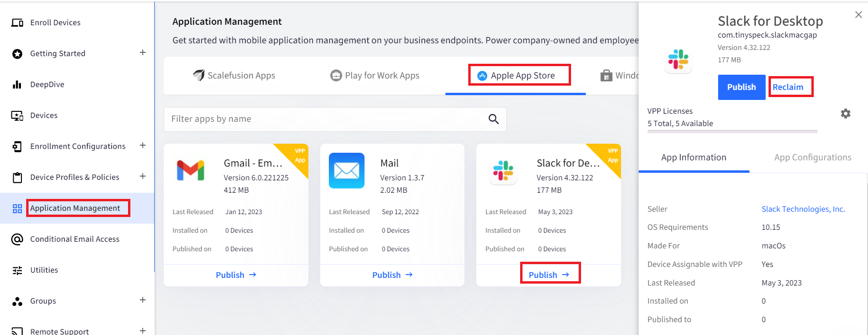Click the Slack card app icon
This screenshot has width=868, height=335.
tap(503, 170)
